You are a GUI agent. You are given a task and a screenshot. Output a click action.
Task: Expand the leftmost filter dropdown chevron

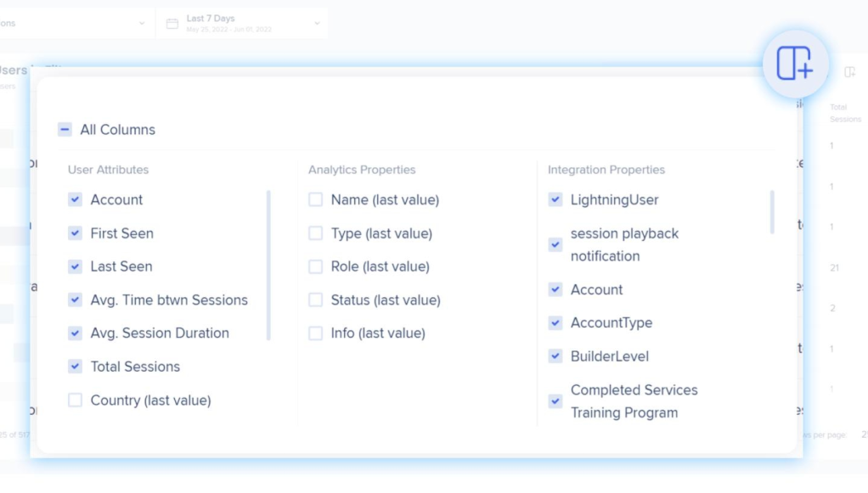point(142,24)
